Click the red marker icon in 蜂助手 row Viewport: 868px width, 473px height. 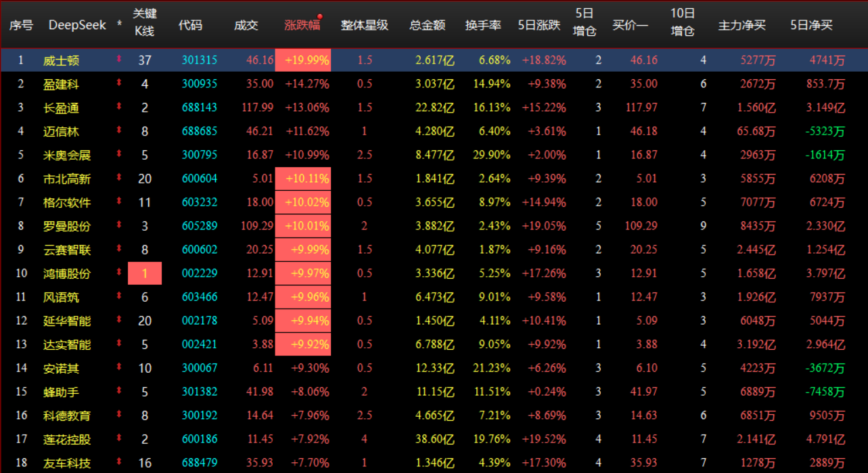click(119, 391)
